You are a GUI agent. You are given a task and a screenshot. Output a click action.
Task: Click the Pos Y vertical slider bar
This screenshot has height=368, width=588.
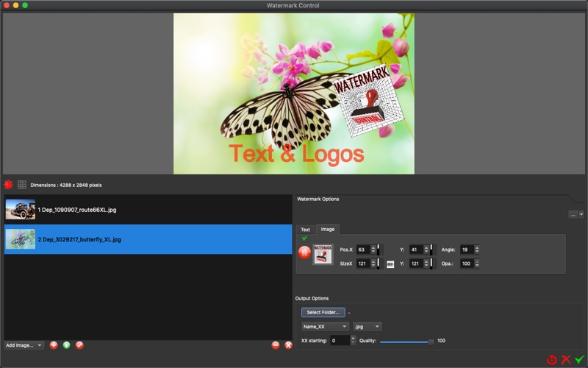431,250
